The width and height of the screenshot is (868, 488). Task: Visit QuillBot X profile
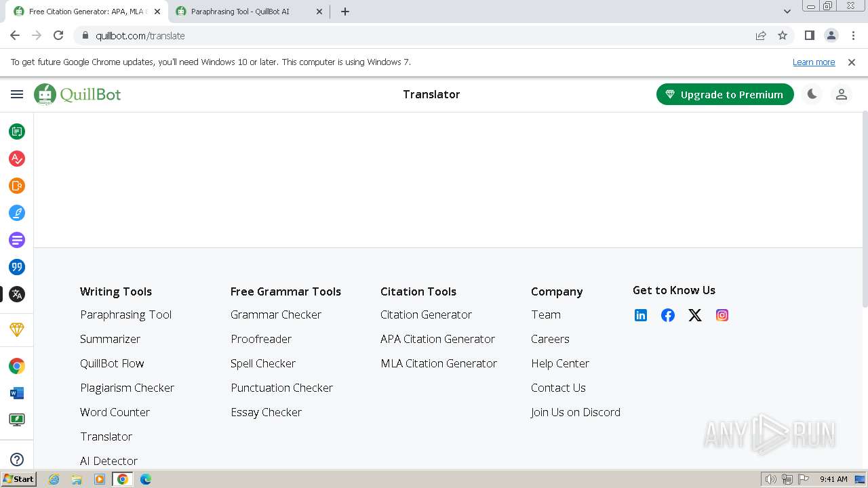[695, 315]
